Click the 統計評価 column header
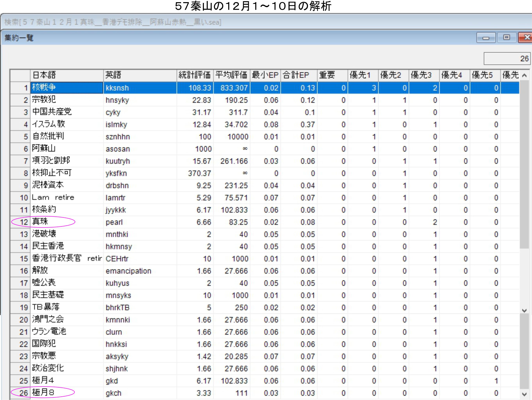The height and width of the screenshot is (400, 532). 195,75
